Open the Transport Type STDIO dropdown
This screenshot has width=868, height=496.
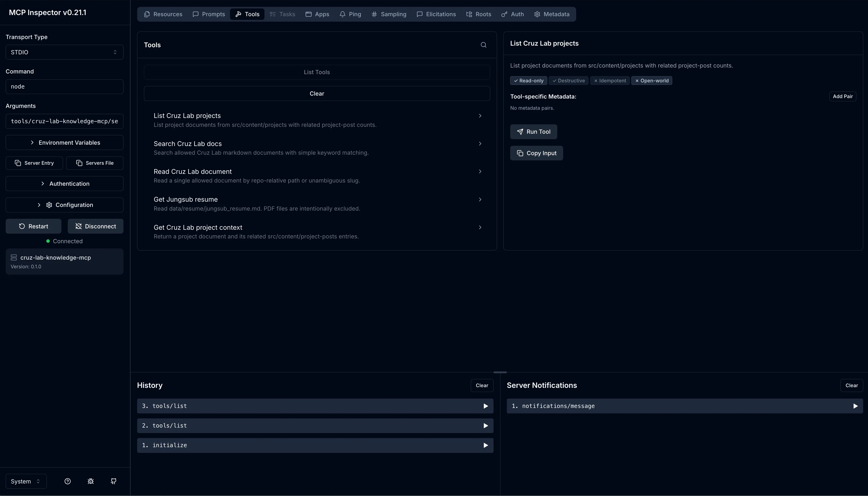pyautogui.click(x=64, y=52)
